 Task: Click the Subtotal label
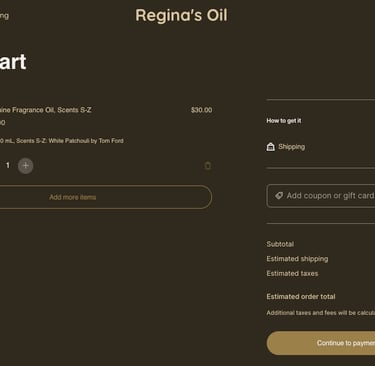point(280,244)
